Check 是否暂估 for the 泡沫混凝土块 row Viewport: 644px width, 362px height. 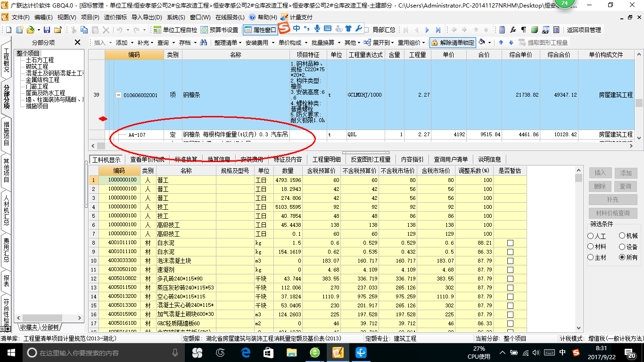(x=510, y=261)
